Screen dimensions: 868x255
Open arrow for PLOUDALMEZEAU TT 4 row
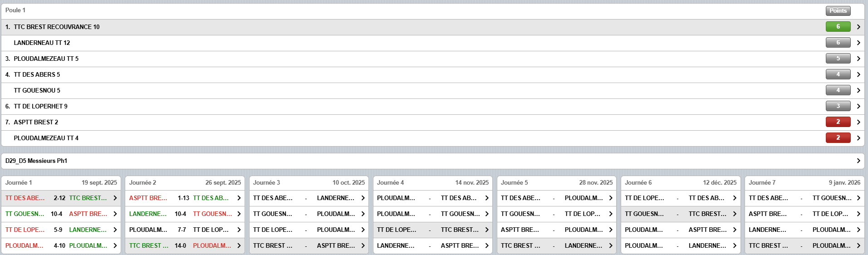[858, 138]
